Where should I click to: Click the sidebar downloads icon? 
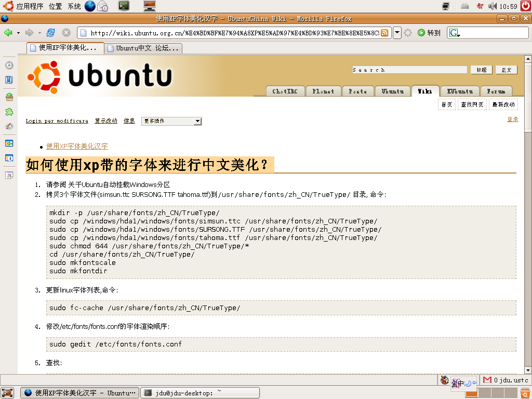(9, 97)
